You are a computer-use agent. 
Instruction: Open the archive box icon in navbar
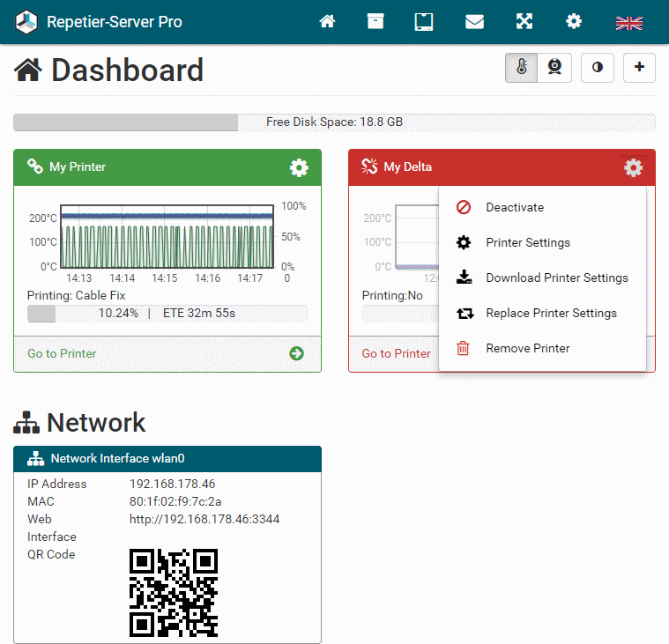pyautogui.click(x=375, y=22)
